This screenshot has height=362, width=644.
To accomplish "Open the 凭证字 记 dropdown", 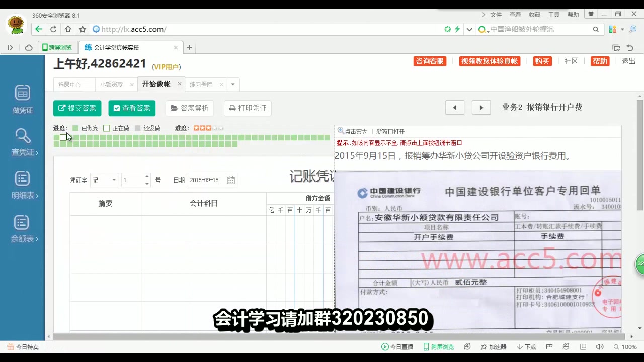I will (x=104, y=180).
